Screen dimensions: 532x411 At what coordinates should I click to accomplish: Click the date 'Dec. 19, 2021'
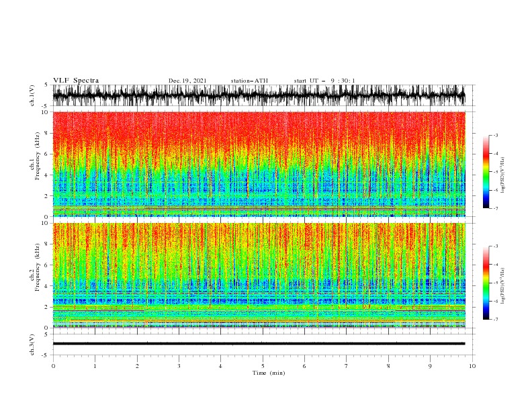187,81
